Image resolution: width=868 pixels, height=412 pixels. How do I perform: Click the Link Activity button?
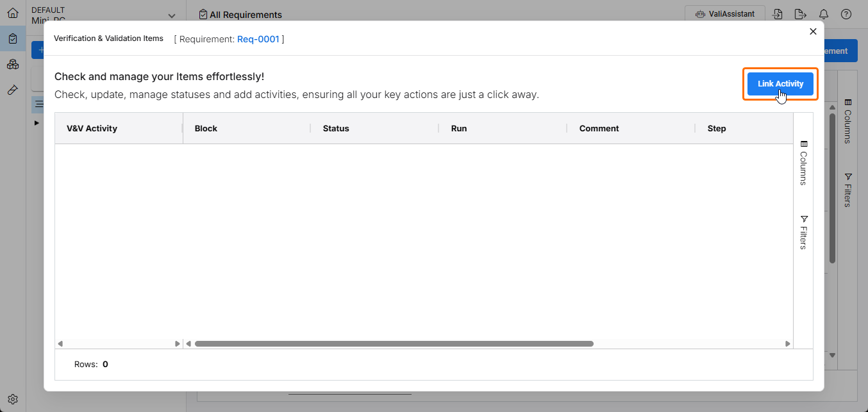point(780,84)
